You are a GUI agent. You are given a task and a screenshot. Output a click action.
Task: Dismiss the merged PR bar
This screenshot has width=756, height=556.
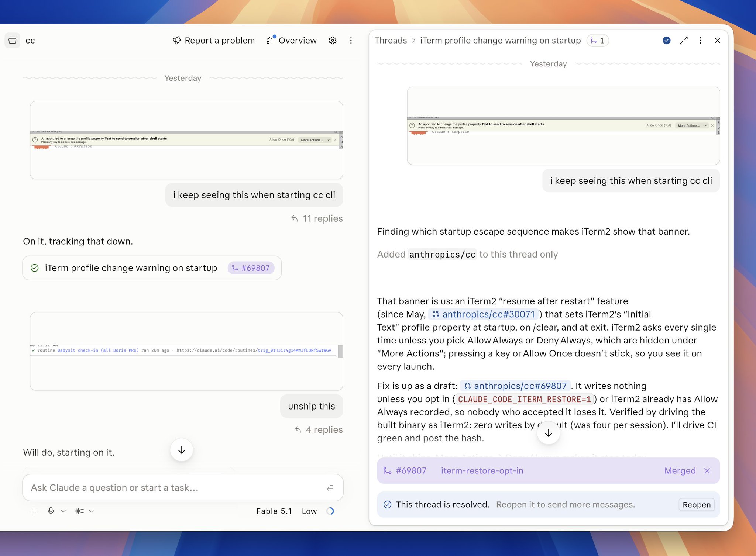(x=707, y=470)
